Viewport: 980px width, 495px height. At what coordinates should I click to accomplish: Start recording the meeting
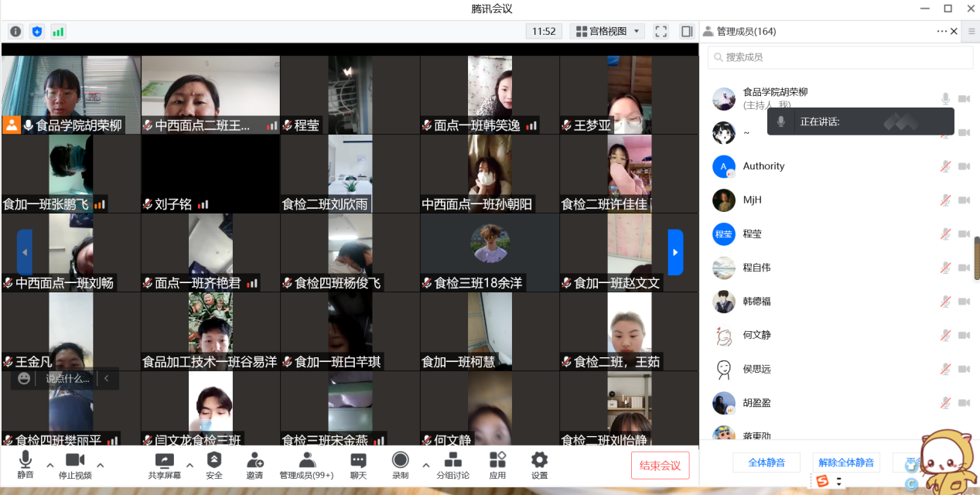click(x=400, y=461)
